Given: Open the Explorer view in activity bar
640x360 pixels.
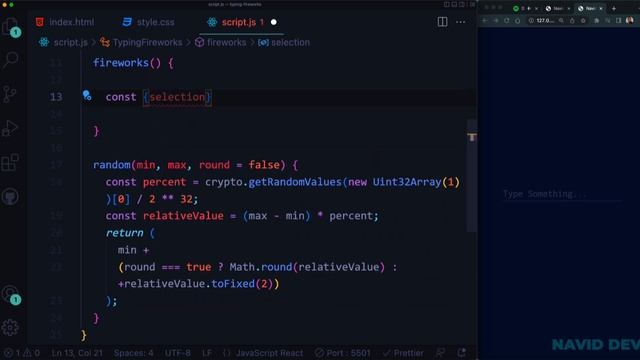Looking at the screenshot, I should [10, 27].
